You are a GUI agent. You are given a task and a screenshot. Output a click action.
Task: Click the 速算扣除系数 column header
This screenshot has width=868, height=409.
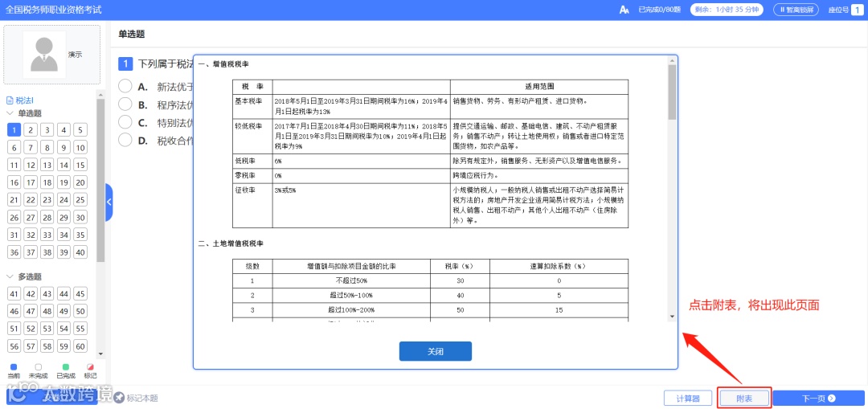click(x=559, y=266)
